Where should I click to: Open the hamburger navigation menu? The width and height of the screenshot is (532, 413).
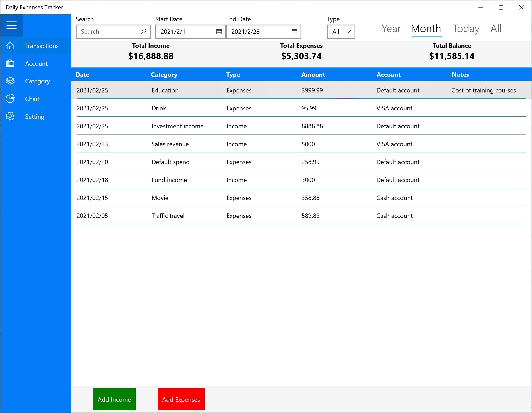click(x=11, y=25)
